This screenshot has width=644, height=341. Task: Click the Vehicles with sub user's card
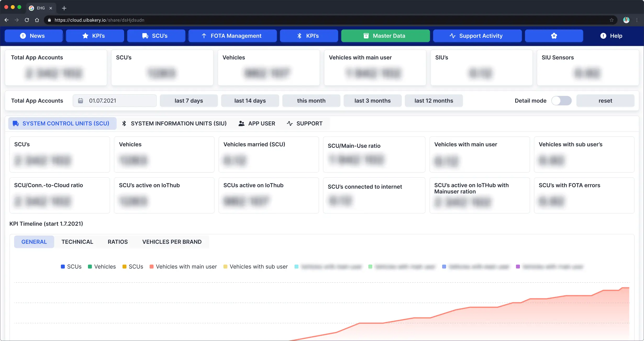point(584,154)
